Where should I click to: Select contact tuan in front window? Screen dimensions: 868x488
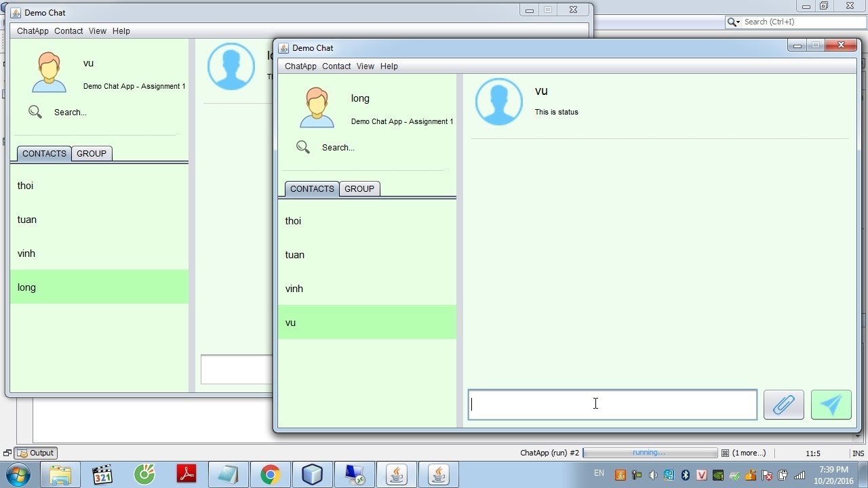(367, 255)
